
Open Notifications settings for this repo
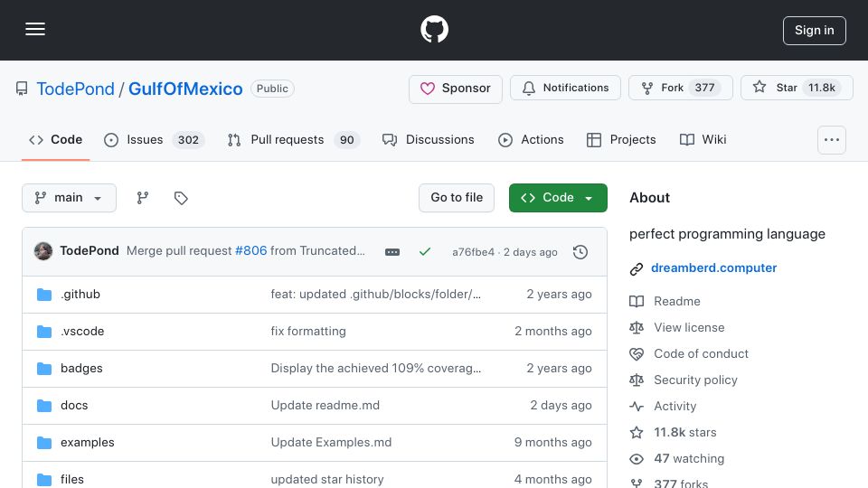(565, 88)
